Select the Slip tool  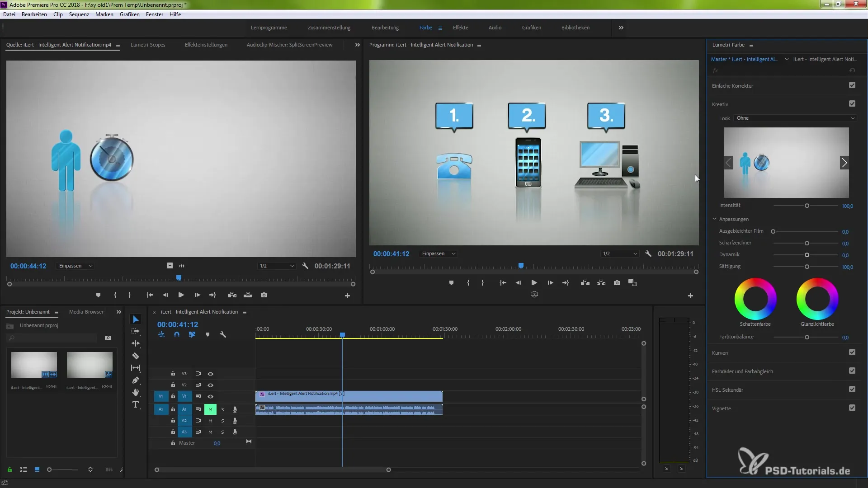136,368
